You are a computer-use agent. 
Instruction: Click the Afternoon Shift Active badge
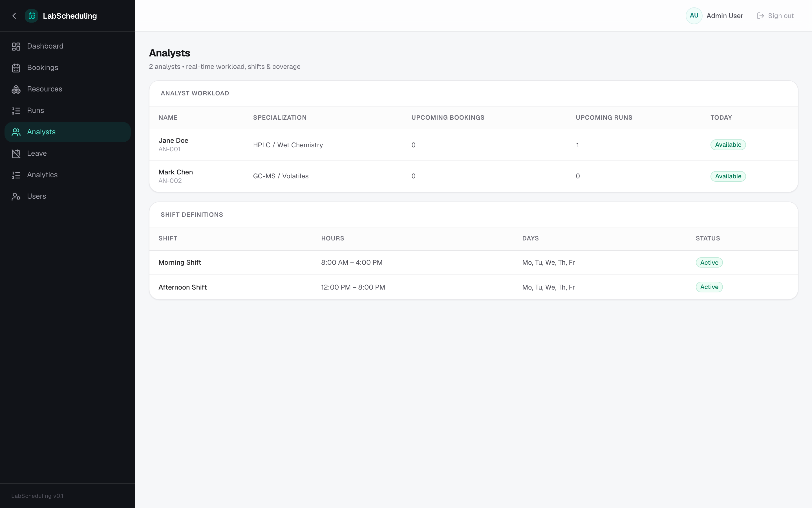[x=709, y=287]
